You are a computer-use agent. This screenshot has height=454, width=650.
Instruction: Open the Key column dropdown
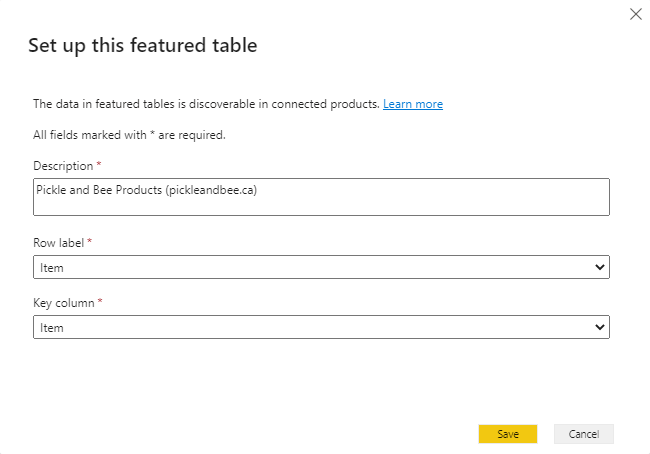click(321, 327)
